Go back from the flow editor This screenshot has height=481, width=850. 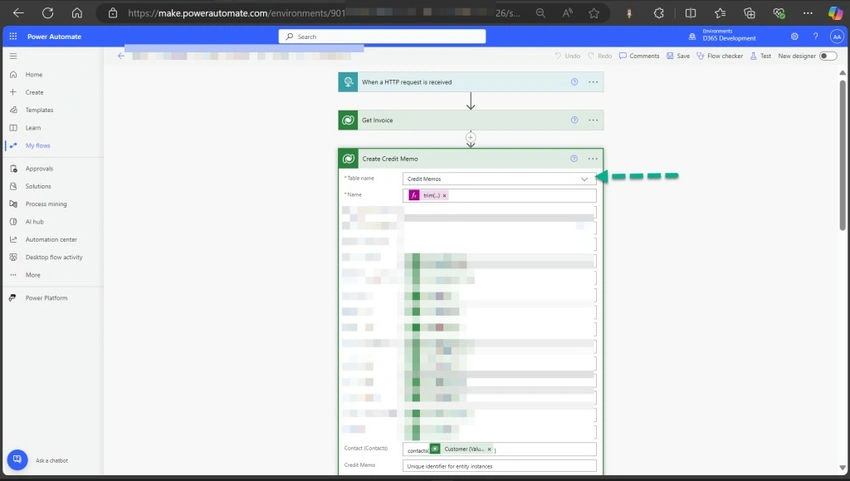tap(121, 56)
